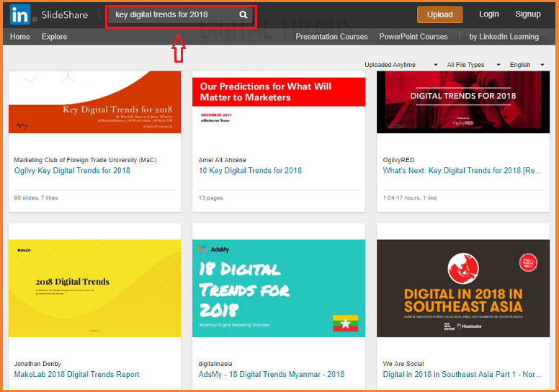Focus the search field containing key digital trends

click(x=181, y=15)
